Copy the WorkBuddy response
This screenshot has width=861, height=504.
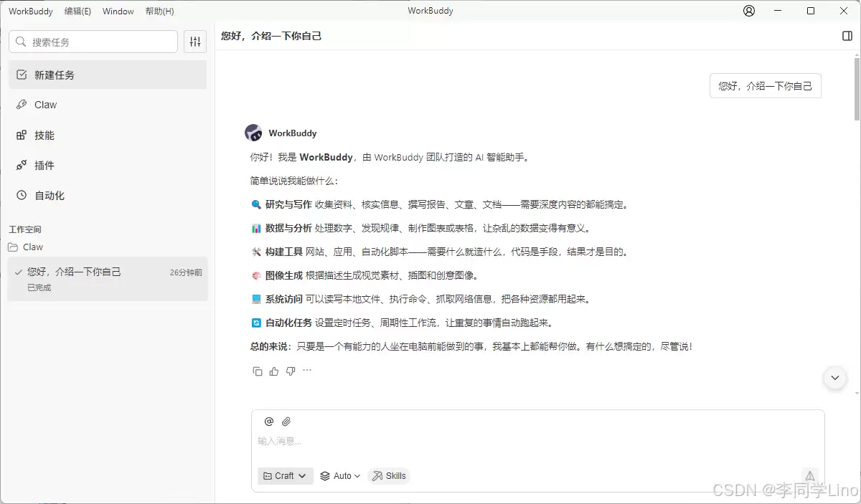[258, 371]
